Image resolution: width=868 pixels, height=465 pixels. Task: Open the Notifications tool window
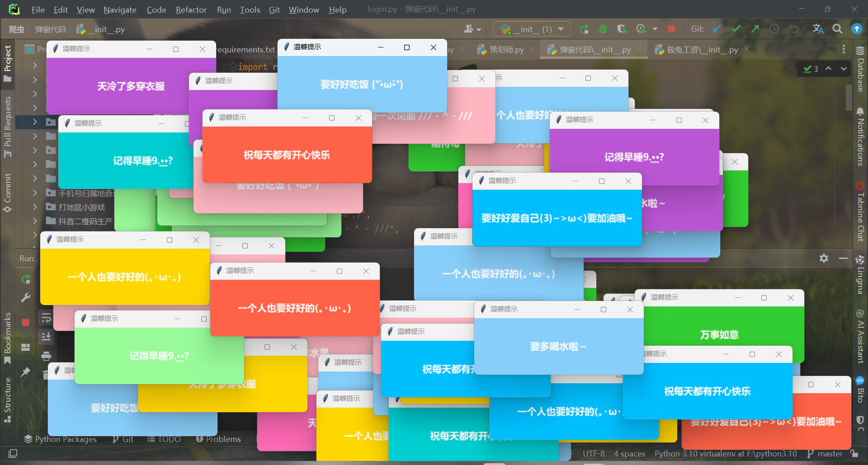point(860,137)
